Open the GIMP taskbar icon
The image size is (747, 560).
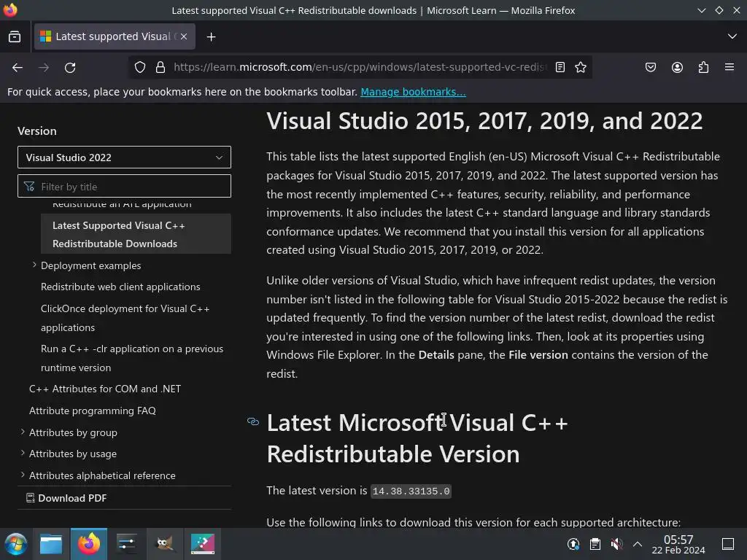click(165, 544)
